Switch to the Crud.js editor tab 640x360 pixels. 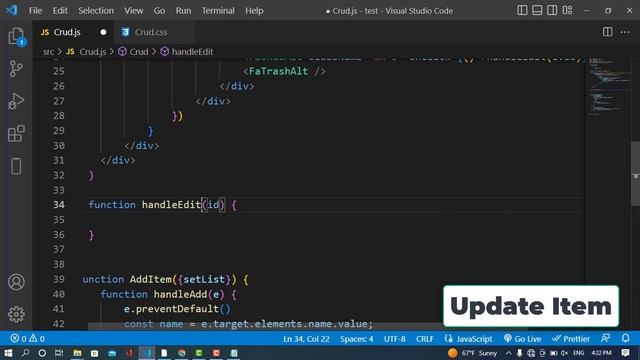(67, 32)
